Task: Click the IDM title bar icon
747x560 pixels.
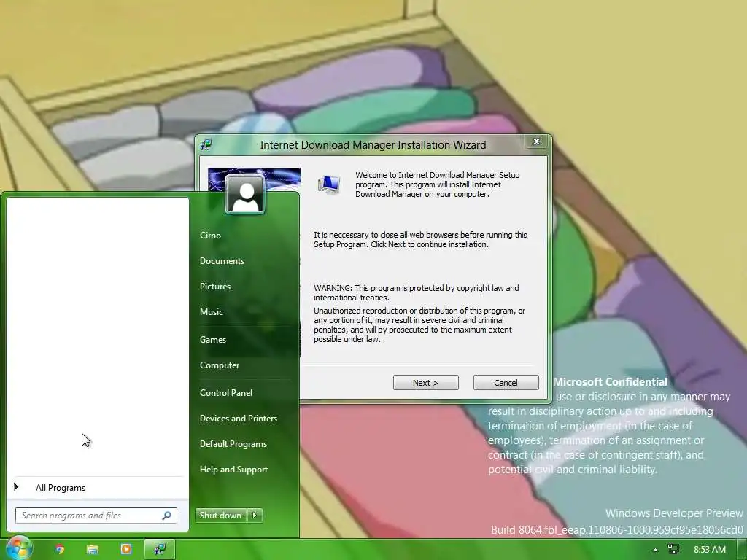Action: 206,144
